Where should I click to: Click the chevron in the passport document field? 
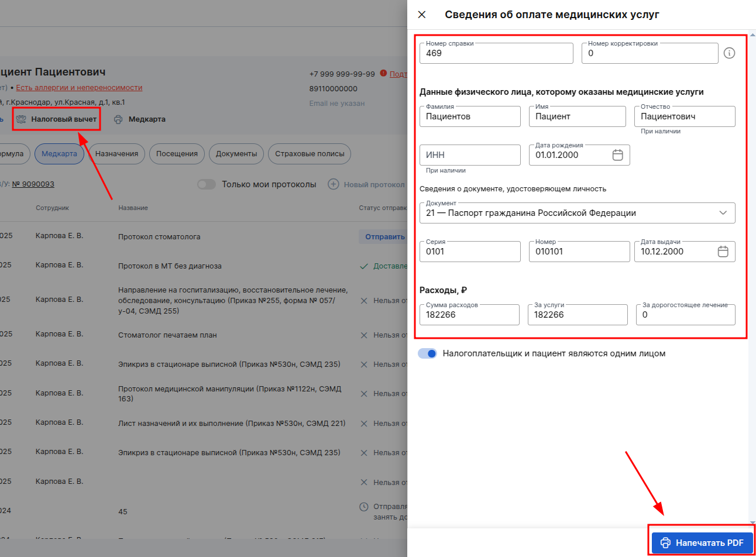(x=723, y=213)
